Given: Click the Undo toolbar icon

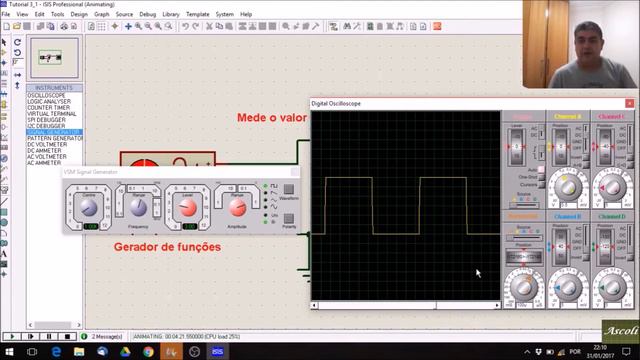Looking at the screenshot, I should tap(185, 27).
